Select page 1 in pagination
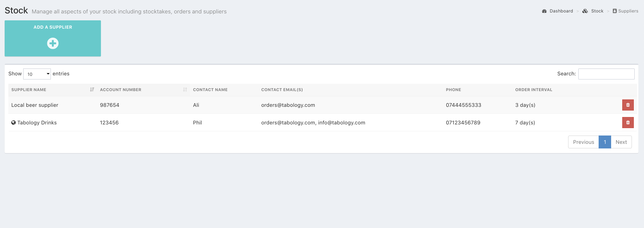The height and width of the screenshot is (228, 644). tap(604, 142)
